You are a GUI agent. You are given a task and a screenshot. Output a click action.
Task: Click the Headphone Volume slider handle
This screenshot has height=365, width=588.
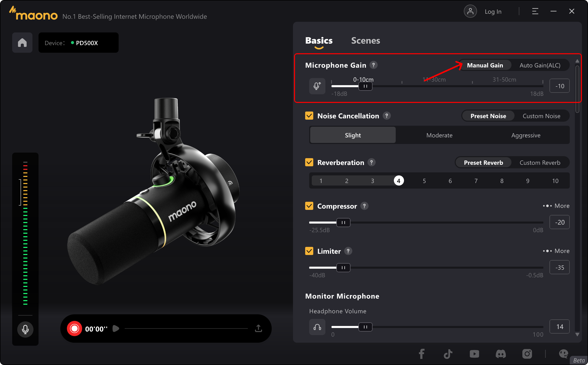point(365,327)
